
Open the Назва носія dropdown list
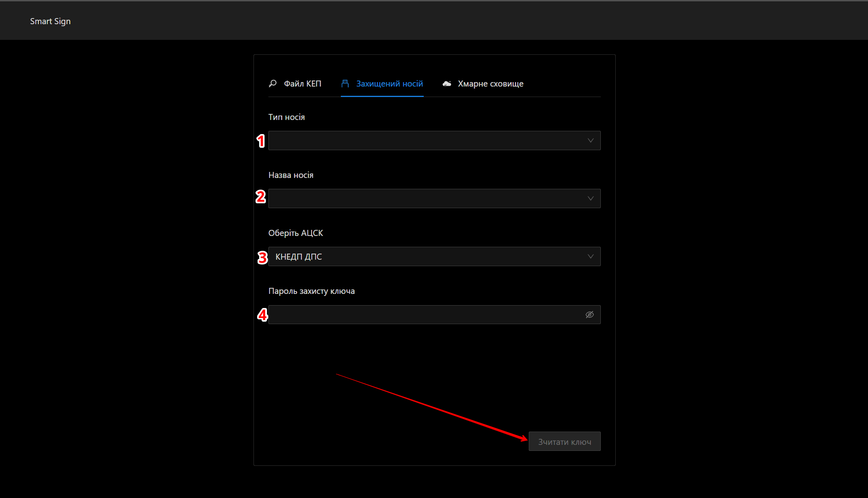427,198
